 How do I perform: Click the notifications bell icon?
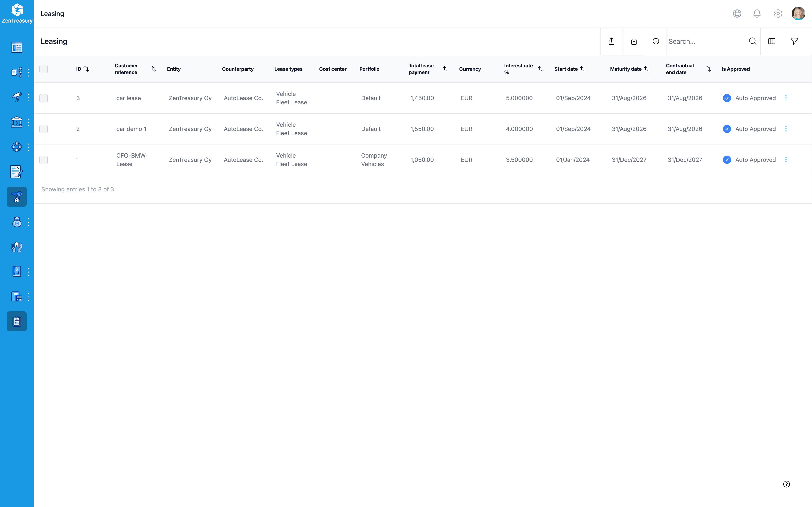[757, 13]
